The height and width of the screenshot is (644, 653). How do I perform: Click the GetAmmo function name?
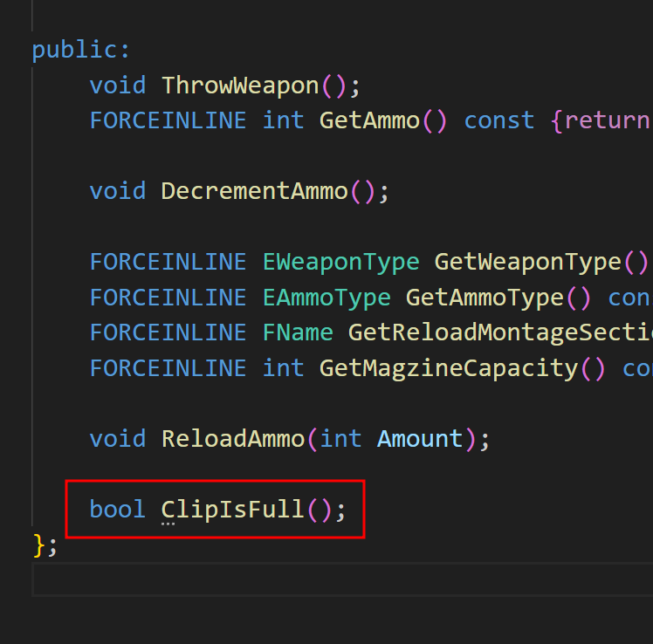pos(369,120)
